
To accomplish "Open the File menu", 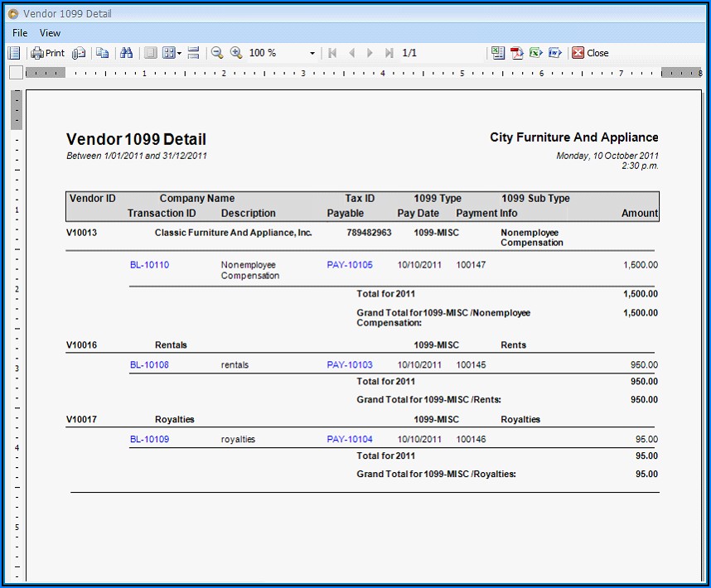I will click(x=20, y=33).
